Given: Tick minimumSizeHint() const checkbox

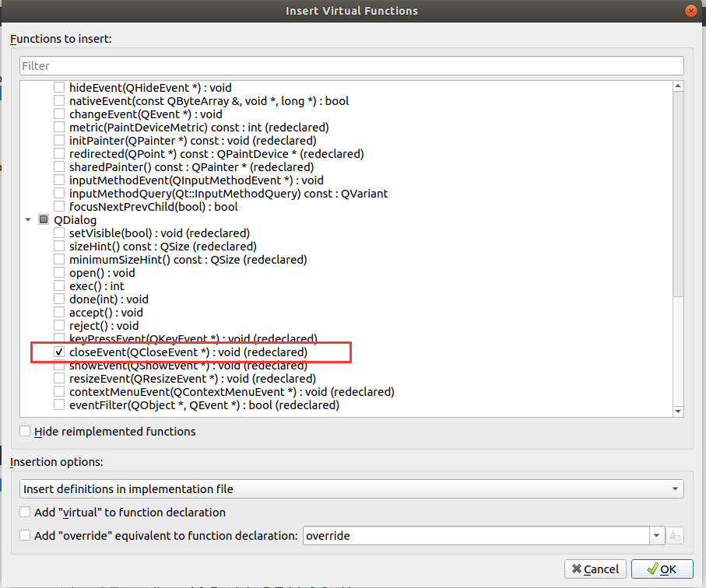Looking at the screenshot, I should 59,259.
